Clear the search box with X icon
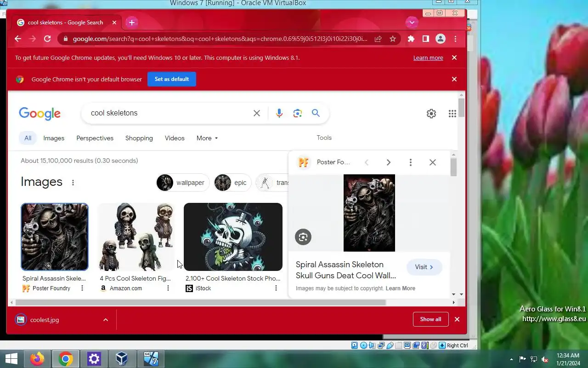Screen dimensions: 588x368 tap(257, 113)
